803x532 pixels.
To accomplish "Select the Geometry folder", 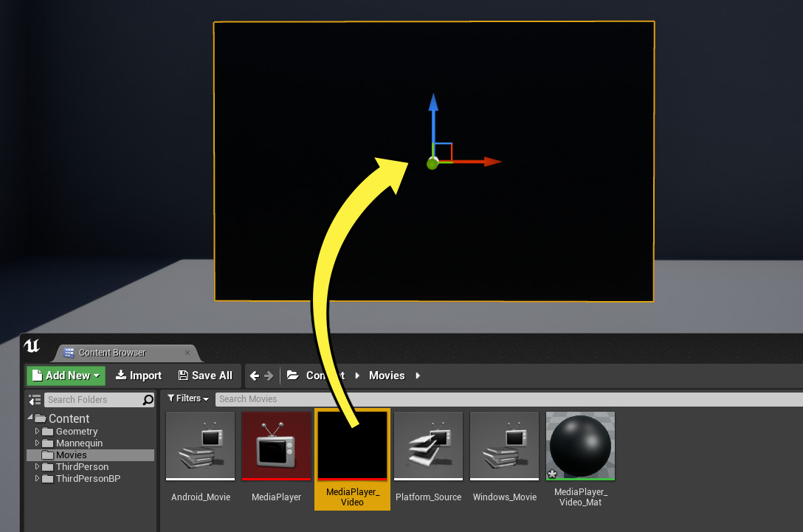I will point(76,431).
